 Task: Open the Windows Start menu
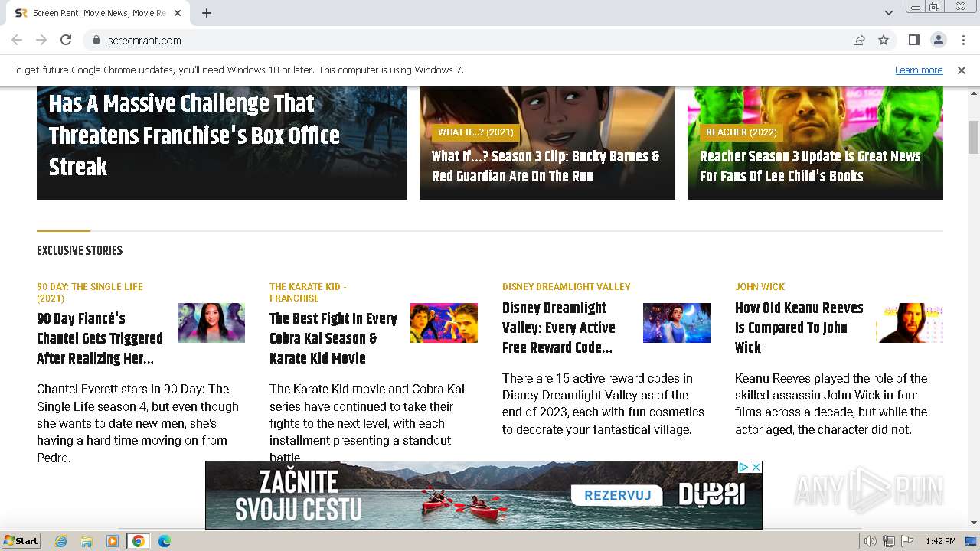pyautogui.click(x=21, y=540)
